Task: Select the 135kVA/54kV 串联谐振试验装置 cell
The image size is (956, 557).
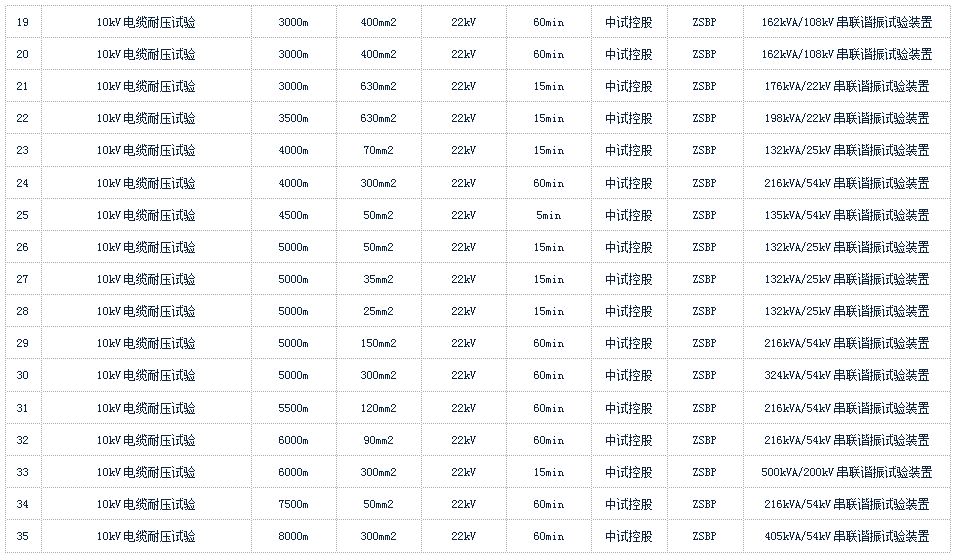Action: coord(845,215)
